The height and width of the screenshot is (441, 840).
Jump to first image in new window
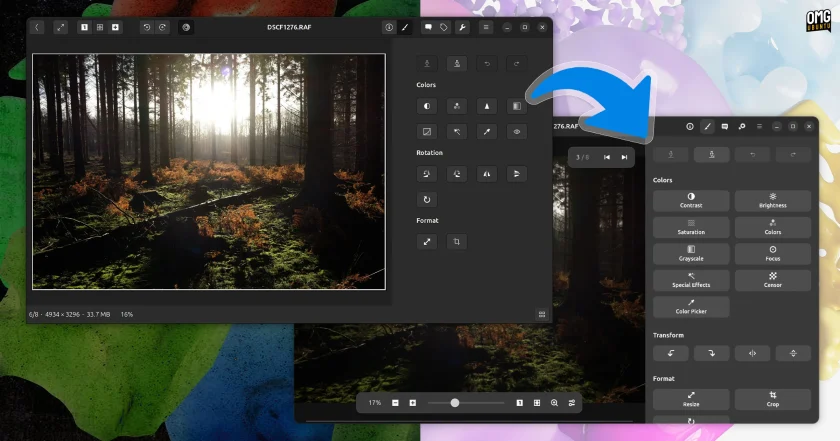click(607, 157)
